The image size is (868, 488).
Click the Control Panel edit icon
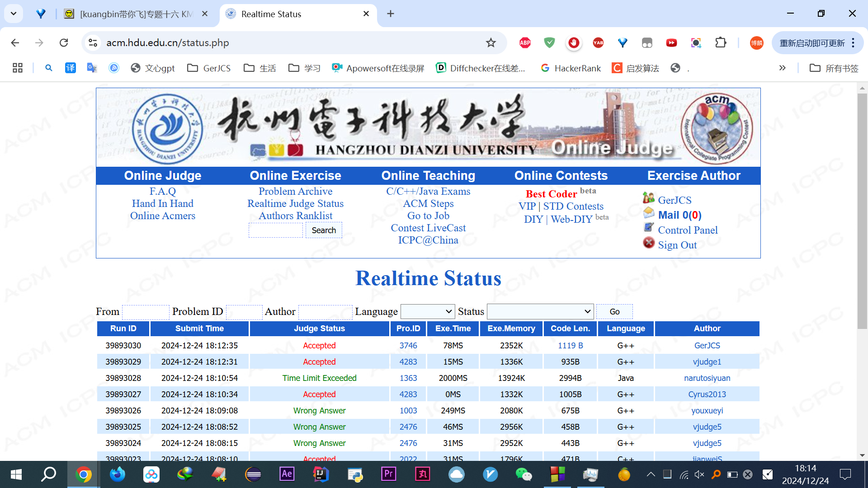(x=649, y=227)
